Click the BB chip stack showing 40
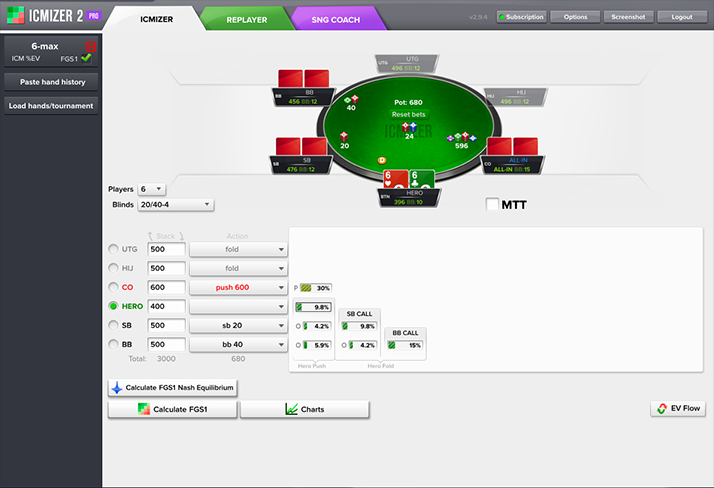 click(x=351, y=100)
